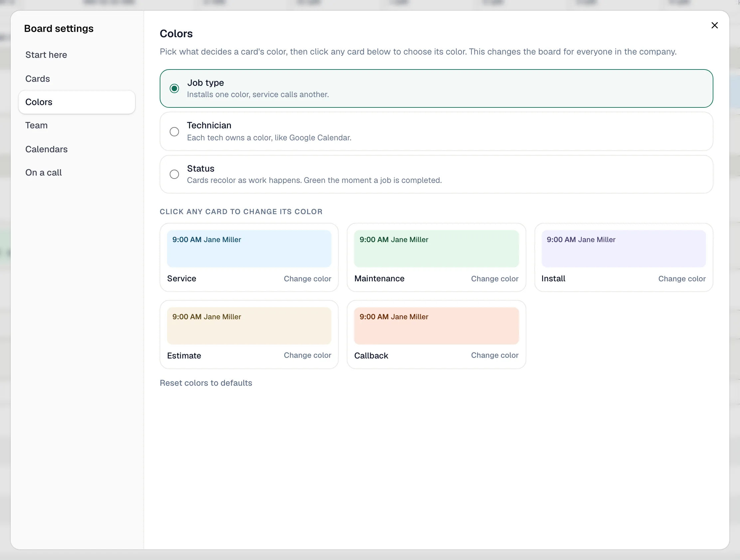
Task: Click the Service card label
Action: [182, 278]
